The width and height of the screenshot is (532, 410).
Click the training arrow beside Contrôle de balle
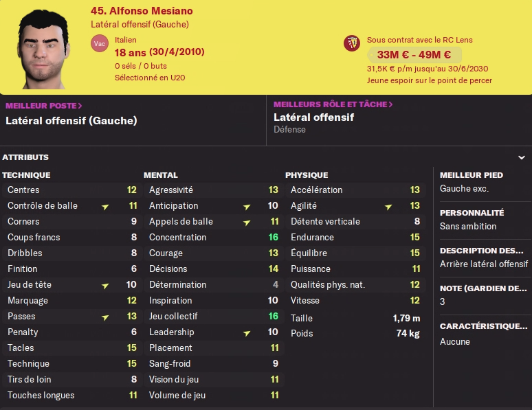pos(105,207)
